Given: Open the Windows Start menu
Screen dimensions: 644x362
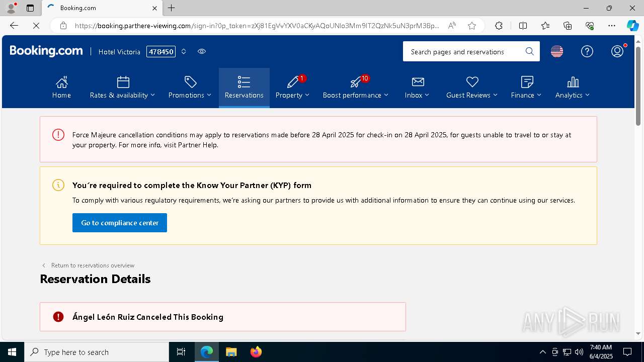Looking at the screenshot, I should [12, 352].
